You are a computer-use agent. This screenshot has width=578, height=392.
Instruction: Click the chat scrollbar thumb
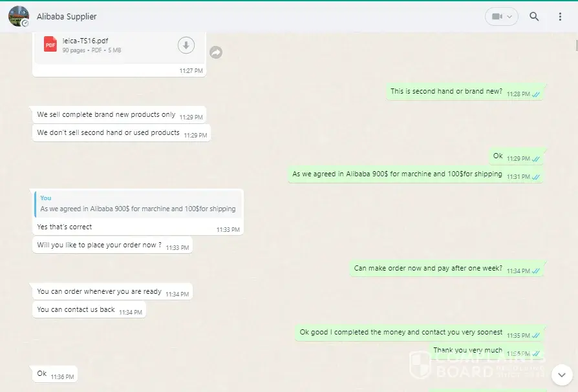(576, 45)
